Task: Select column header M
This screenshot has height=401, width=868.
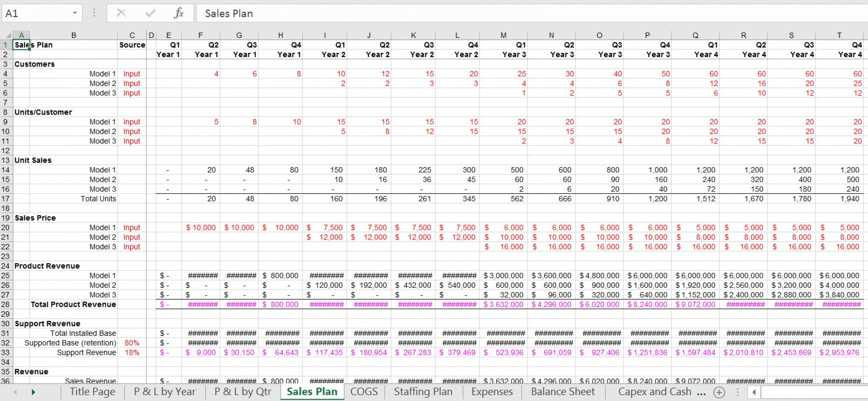Action: (503, 35)
